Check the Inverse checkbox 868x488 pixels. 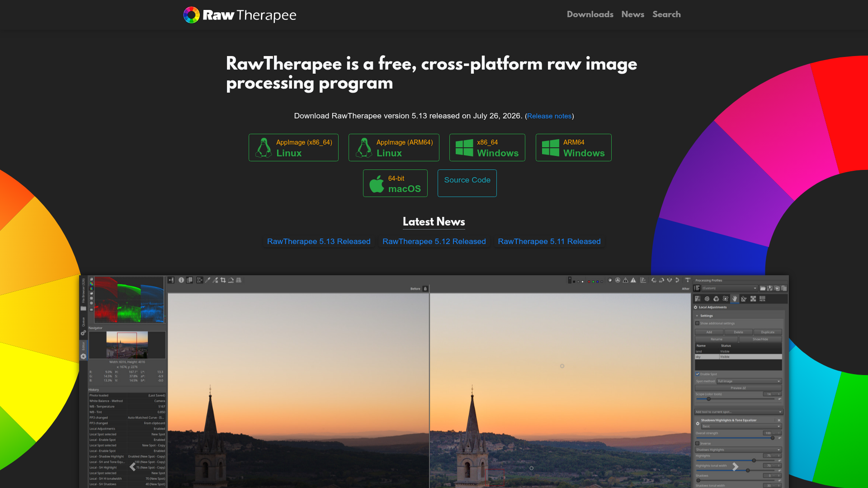coord(697,443)
